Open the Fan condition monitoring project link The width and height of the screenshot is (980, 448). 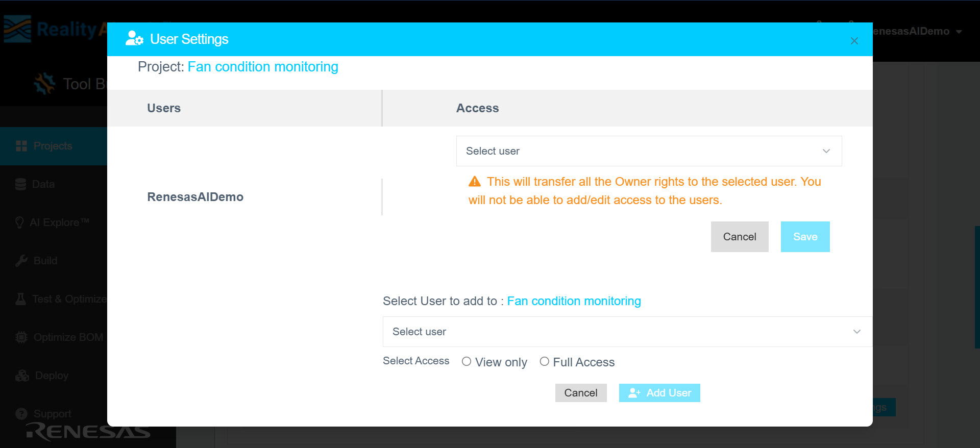263,66
